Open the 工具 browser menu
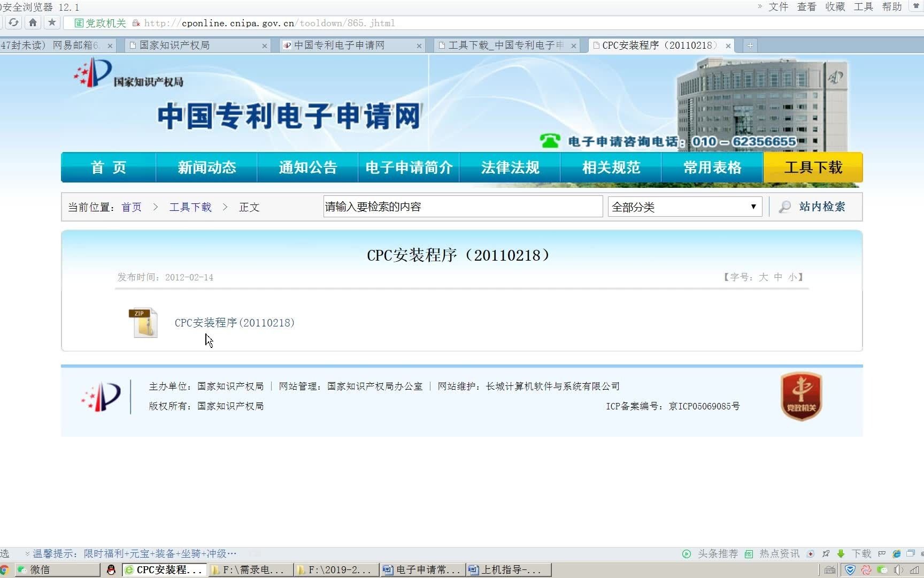Image resolution: width=924 pixels, height=578 pixels. tap(863, 6)
